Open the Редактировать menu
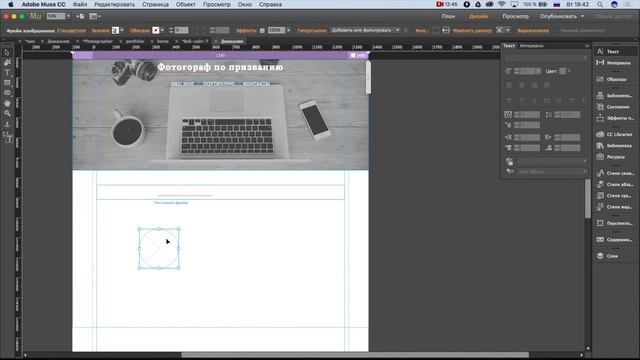Screen dimensions: 640x360 click(114, 4)
